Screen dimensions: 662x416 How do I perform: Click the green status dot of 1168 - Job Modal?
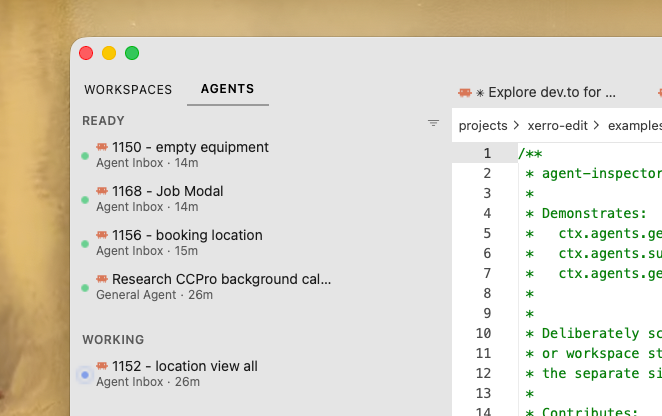(x=85, y=200)
